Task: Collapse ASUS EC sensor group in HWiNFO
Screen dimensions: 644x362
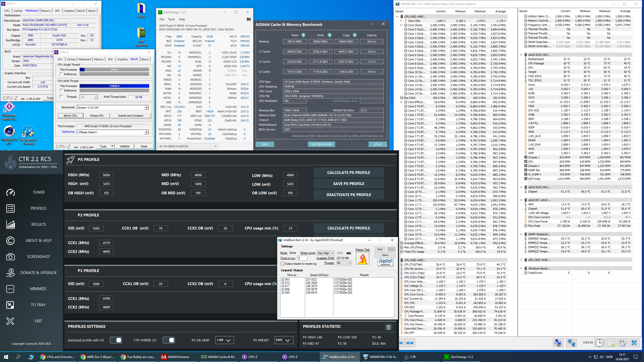Action: point(521,200)
